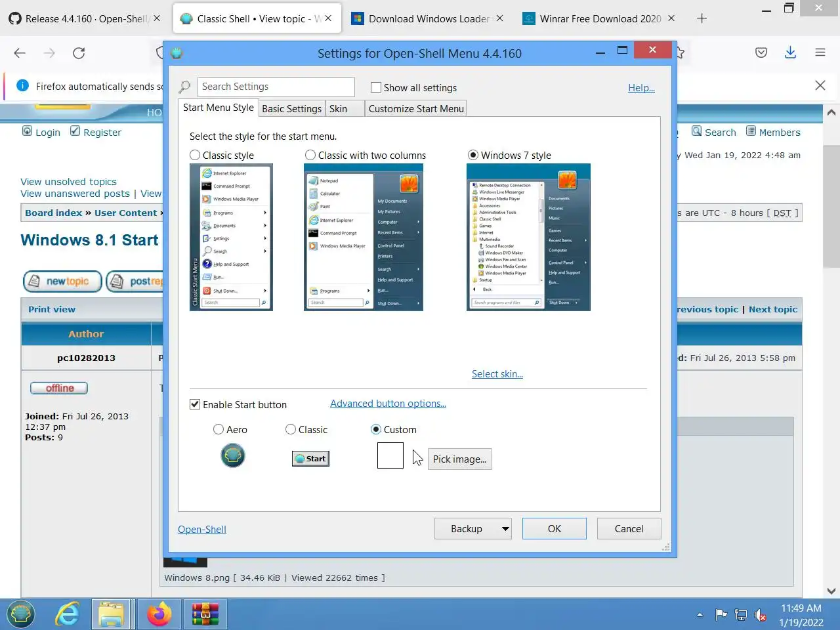Switch to Winrar Free Download browser tab
Image resolution: width=840 pixels, height=630 pixels.
coord(597,18)
